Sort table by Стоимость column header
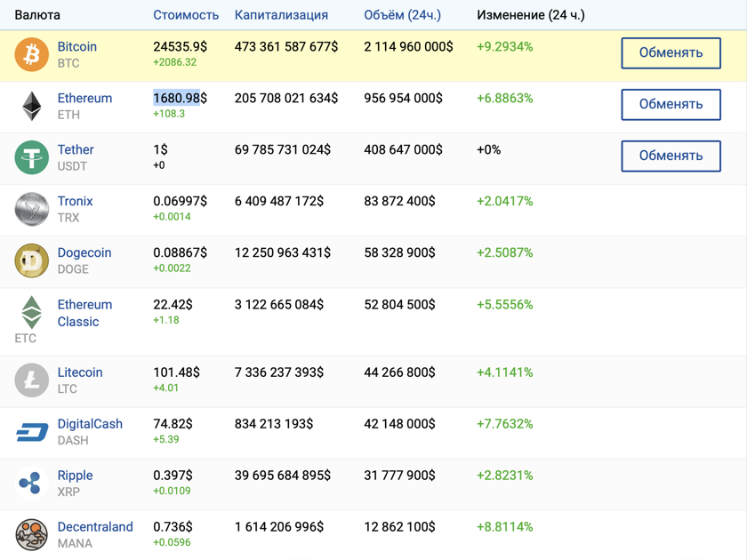The width and height of the screenshot is (747, 560). click(x=186, y=15)
